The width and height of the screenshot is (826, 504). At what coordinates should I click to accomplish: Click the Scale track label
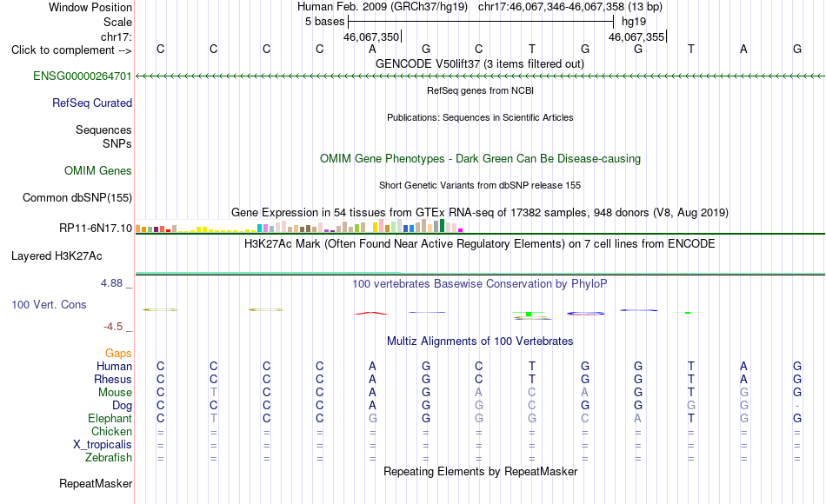[x=117, y=22]
